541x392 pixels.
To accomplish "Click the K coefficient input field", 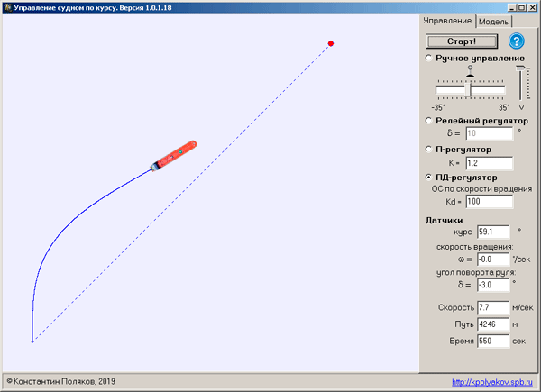I will (489, 163).
